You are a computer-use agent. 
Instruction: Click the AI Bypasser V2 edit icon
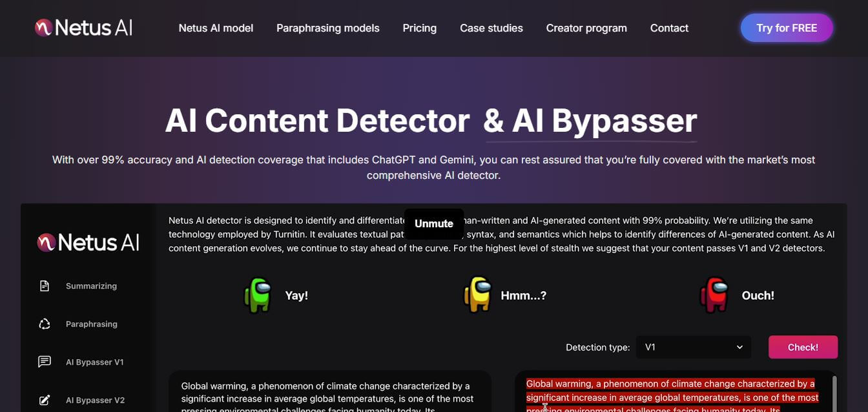[45, 400]
